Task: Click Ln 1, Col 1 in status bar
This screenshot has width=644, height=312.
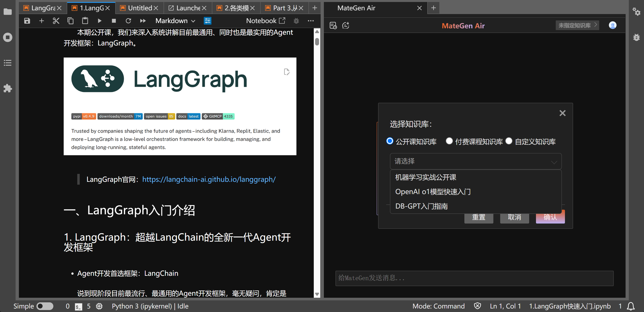Action: pyautogui.click(x=505, y=306)
